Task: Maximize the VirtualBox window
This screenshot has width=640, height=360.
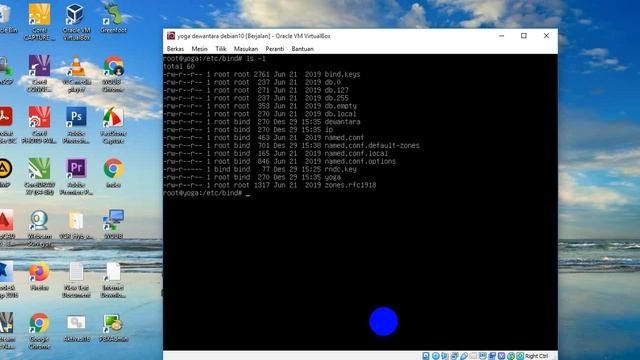Action: pyautogui.click(x=524, y=36)
